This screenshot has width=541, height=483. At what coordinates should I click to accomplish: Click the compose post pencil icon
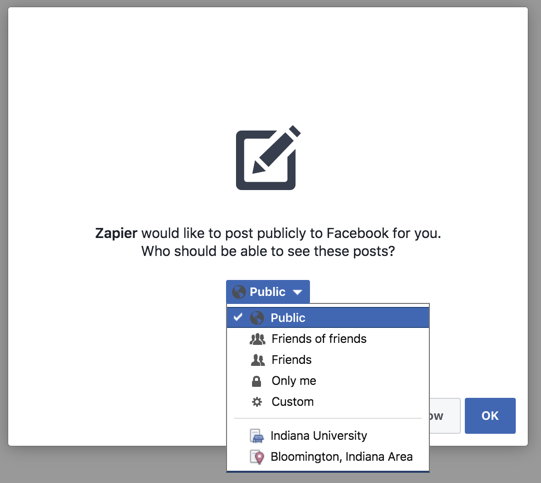pyautogui.click(x=268, y=158)
